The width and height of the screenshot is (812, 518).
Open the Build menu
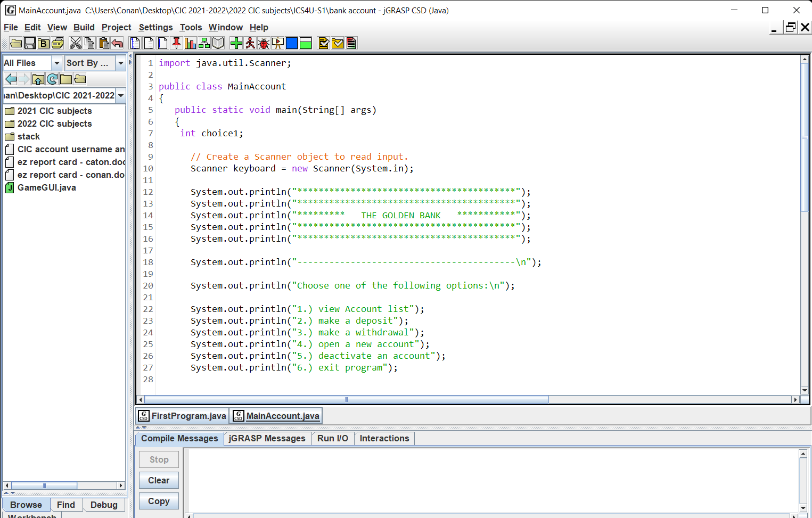[x=84, y=27]
